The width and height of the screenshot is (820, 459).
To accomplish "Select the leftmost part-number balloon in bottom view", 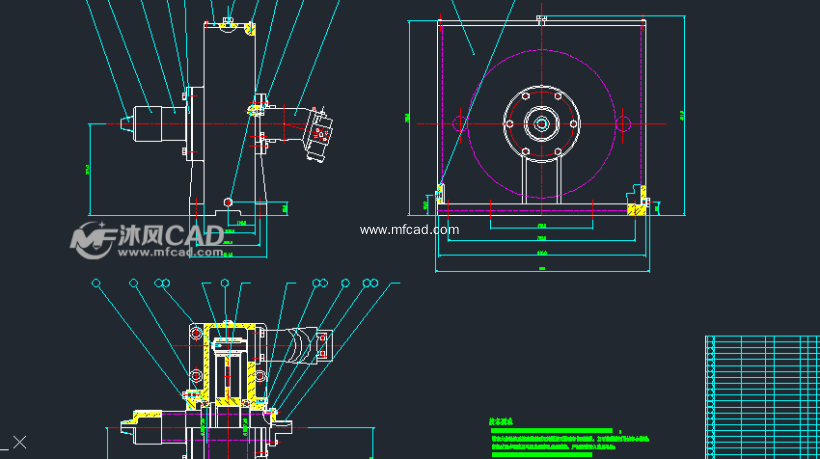I will (97, 283).
